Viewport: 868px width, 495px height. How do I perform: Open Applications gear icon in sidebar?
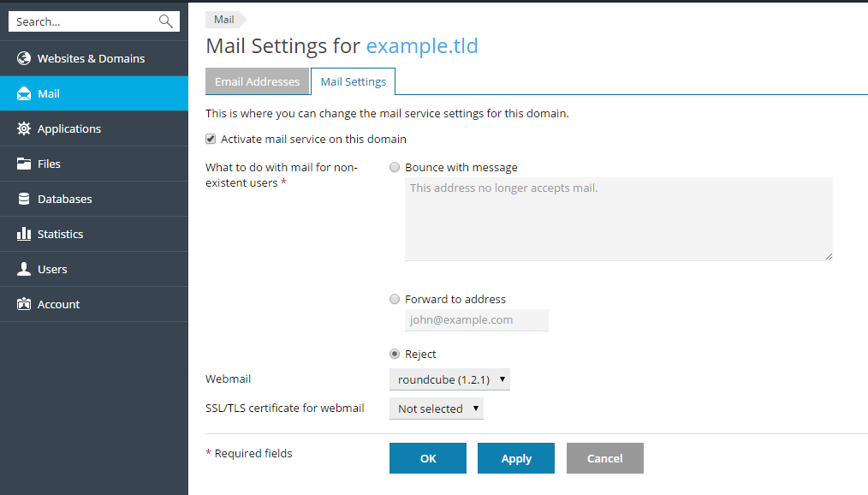[x=24, y=128]
